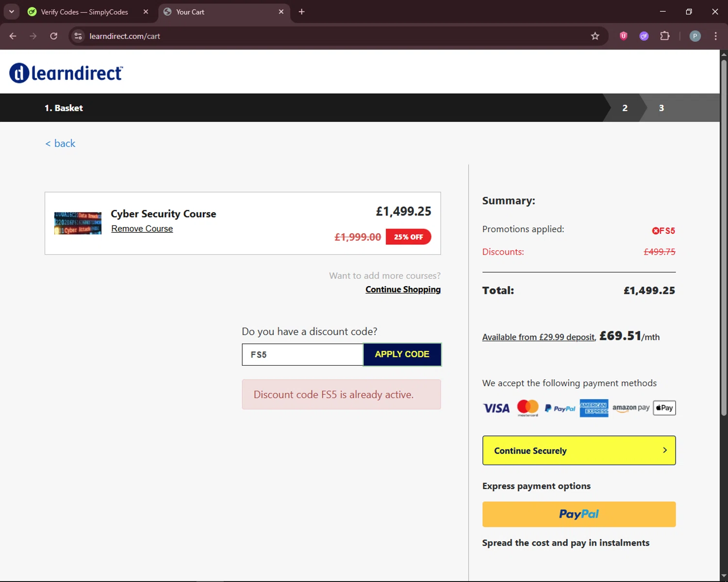Open Available from £29.99 deposit link
728x582 pixels.
tap(539, 337)
